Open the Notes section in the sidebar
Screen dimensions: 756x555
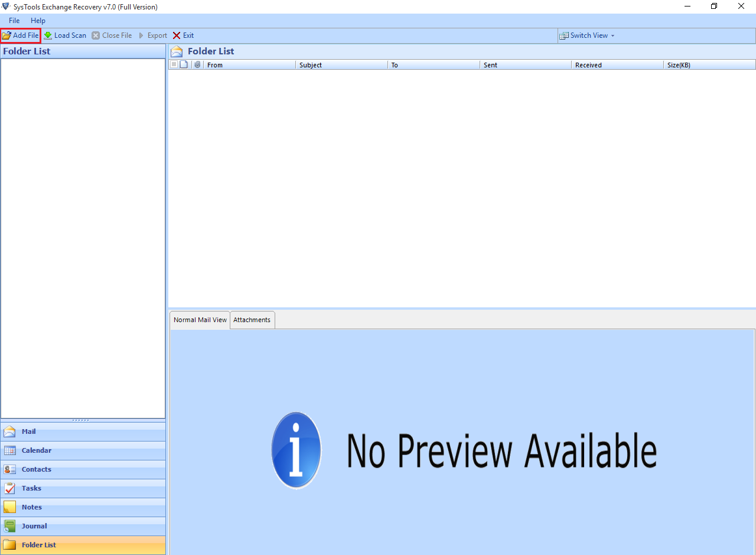pos(83,507)
